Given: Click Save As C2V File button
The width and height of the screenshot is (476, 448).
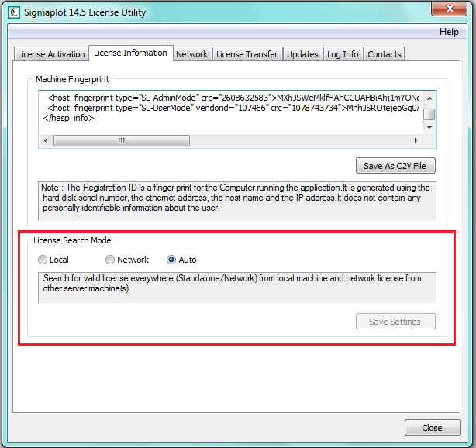Looking at the screenshot, I should click(395, 166).
